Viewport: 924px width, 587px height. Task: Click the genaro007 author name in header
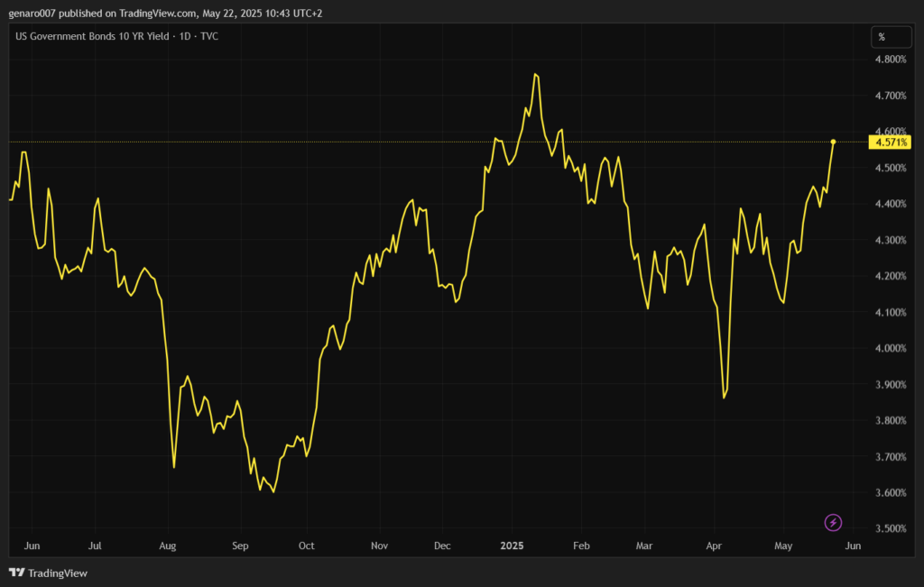[x=34, y=13]
